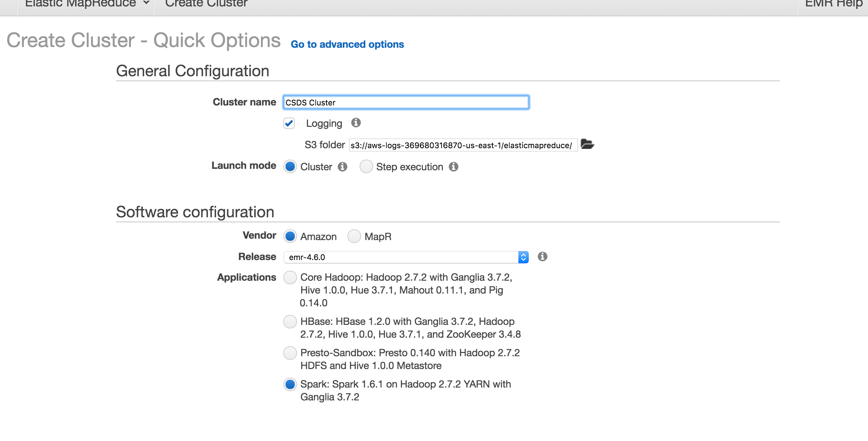The width and height of the screenshot is (868, 441).
Task: Choose MapR as vendor
Action: point(354,236)
